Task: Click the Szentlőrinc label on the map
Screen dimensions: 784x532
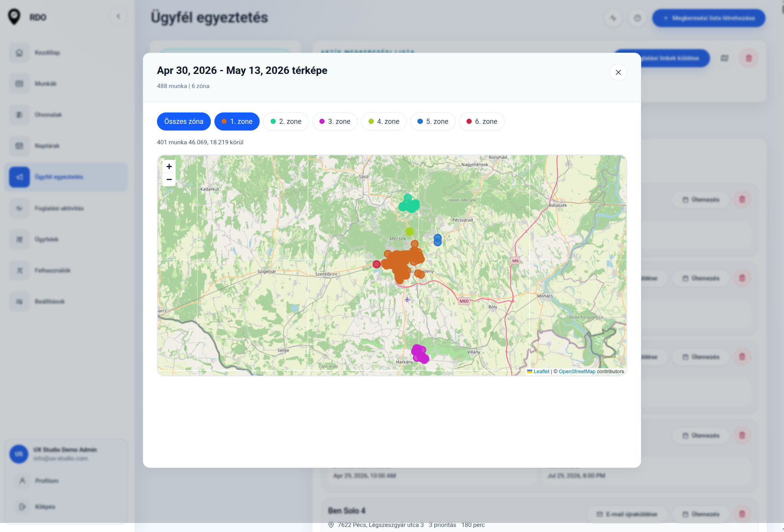Action: pos(327,274)
